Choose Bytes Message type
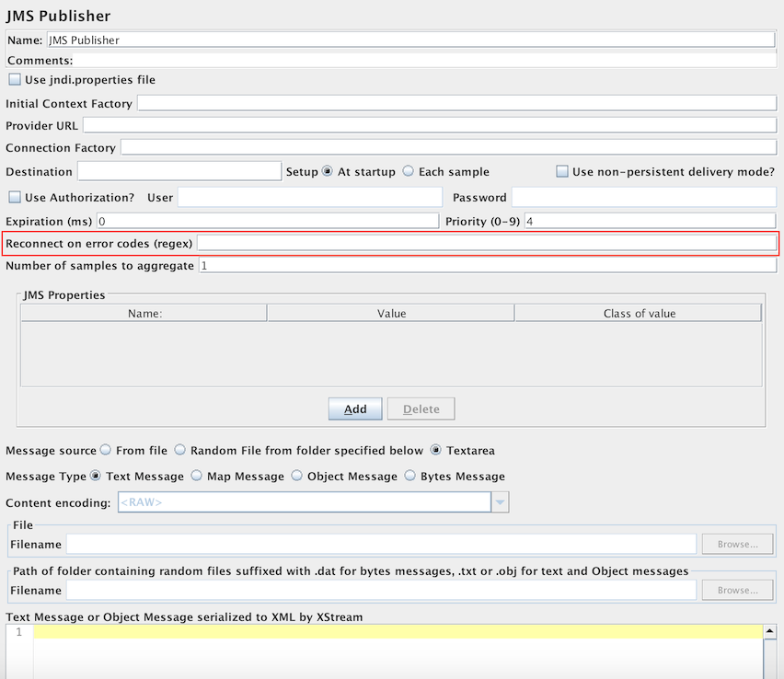 410,477
